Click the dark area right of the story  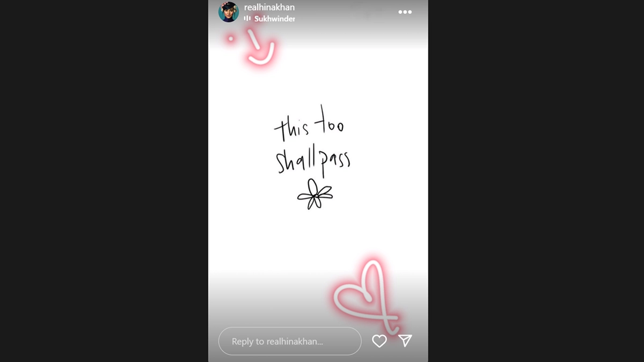click(x=536, y=181)
